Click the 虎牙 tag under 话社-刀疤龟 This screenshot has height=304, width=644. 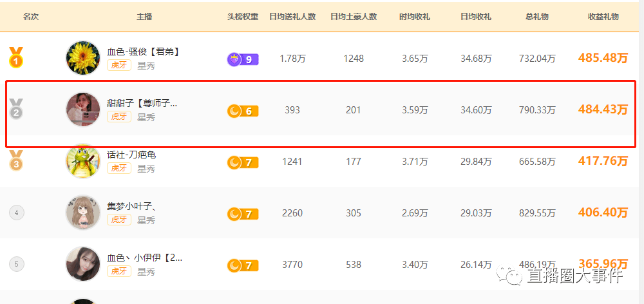click(x=119, y=168)
